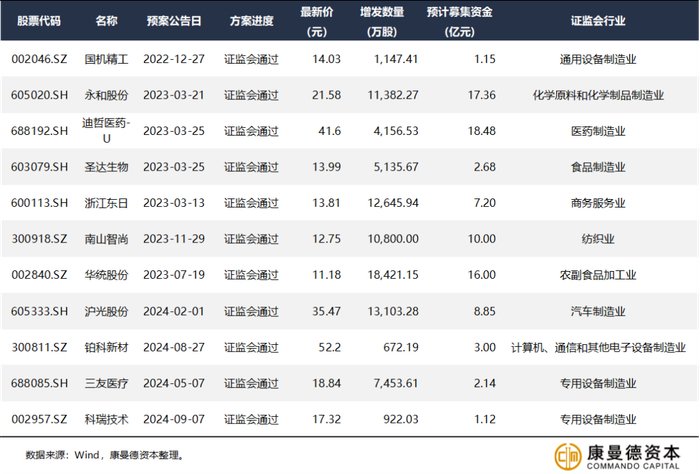The width and height of the screenshot is (700, 474).
Task: Click the company name 迪哲医药-U
Action: [106, 131]
